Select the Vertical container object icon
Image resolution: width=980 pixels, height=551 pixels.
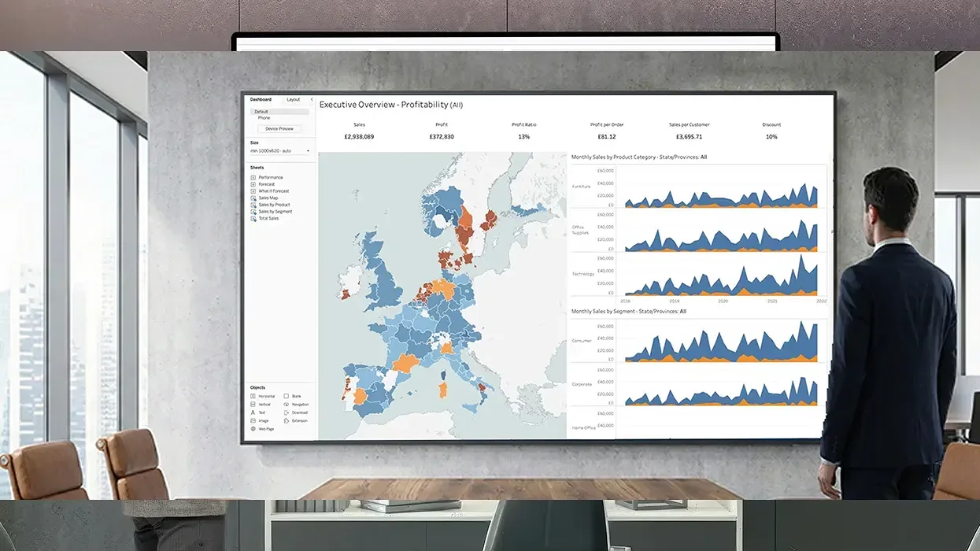[x=253, y=405]
